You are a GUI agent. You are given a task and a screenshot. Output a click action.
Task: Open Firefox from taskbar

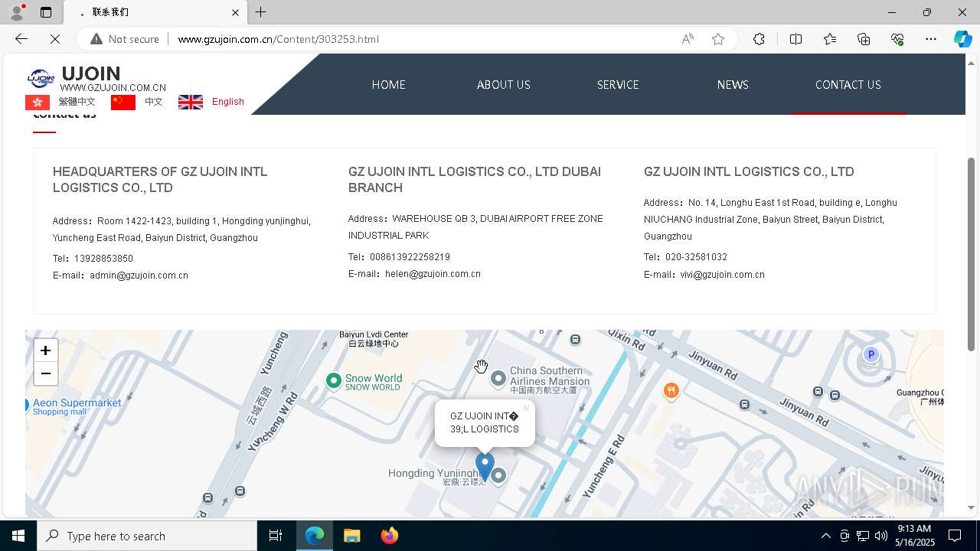pos(390,536)
